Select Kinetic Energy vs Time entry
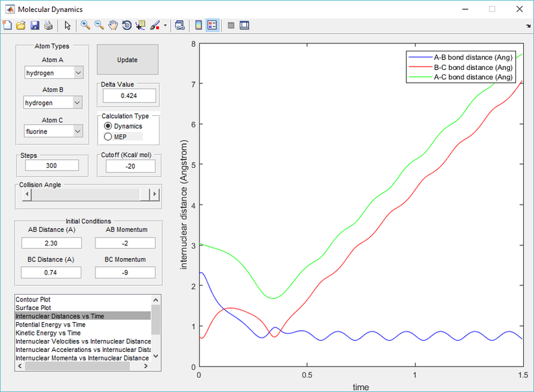 point(47,333)
